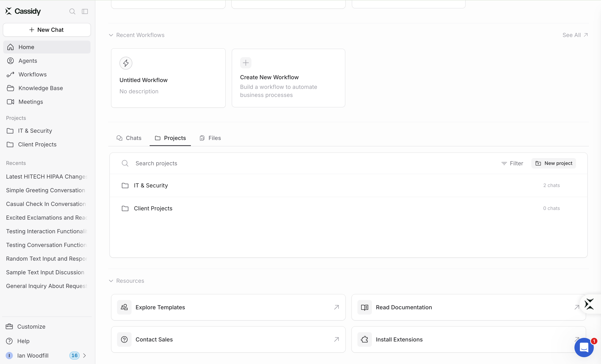Screen dimensions: 601x364
Task: Select the Projects tab
Action: (x=170, y=138)
